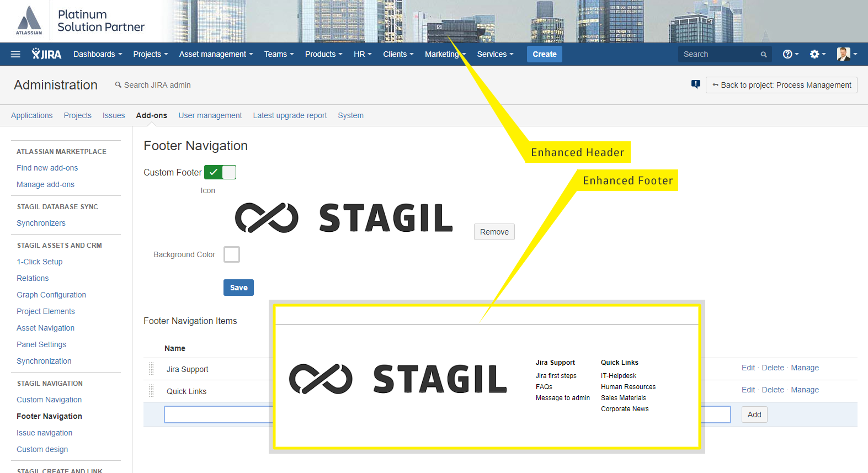This screenshot has height=473, width=868.
Task: Switch to the User management tab
Action: pos(210,115)
